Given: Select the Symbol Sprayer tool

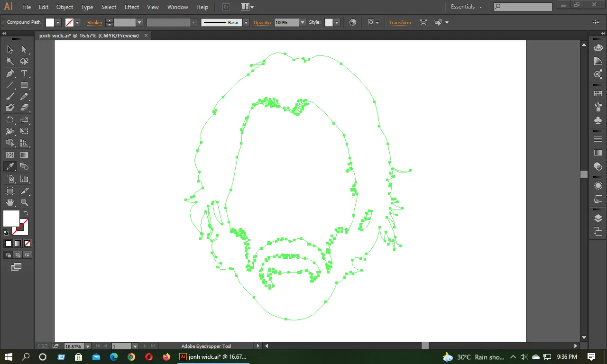Looking at the screenshot, I should coord(10,179).
